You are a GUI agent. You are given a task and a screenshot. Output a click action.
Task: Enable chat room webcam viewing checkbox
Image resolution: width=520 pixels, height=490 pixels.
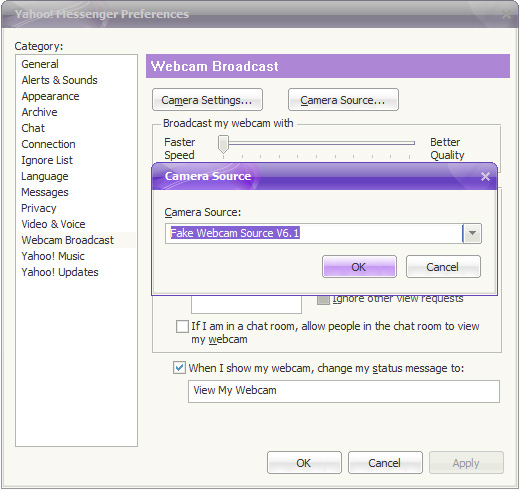click(182, 326)
